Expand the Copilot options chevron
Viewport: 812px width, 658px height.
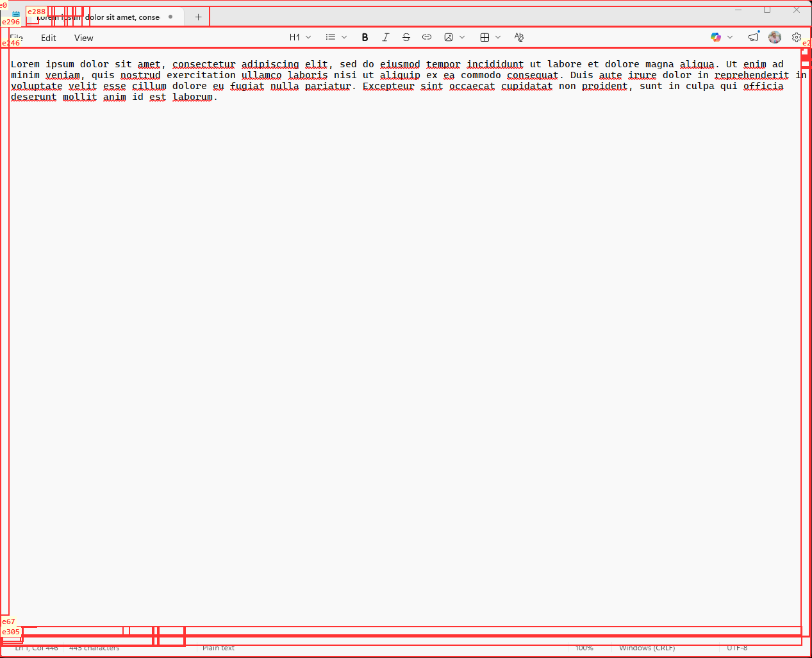click(729, 37)
